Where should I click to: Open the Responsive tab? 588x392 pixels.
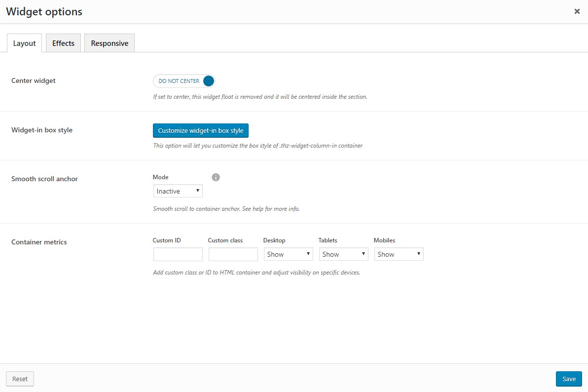click(x=110, y=43)
